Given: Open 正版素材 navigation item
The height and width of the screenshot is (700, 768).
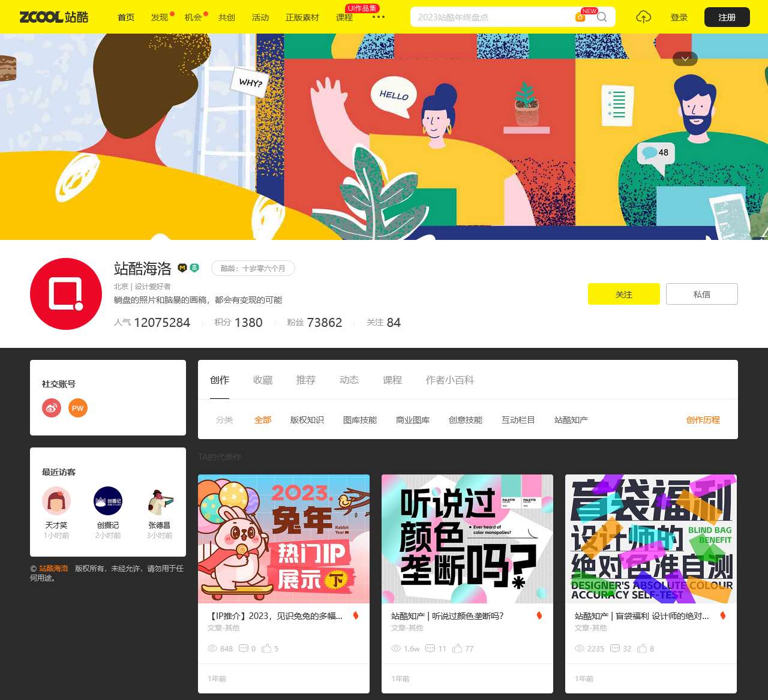Looking at the screenshot, I should pyautogui.click(x=302, y=17).
